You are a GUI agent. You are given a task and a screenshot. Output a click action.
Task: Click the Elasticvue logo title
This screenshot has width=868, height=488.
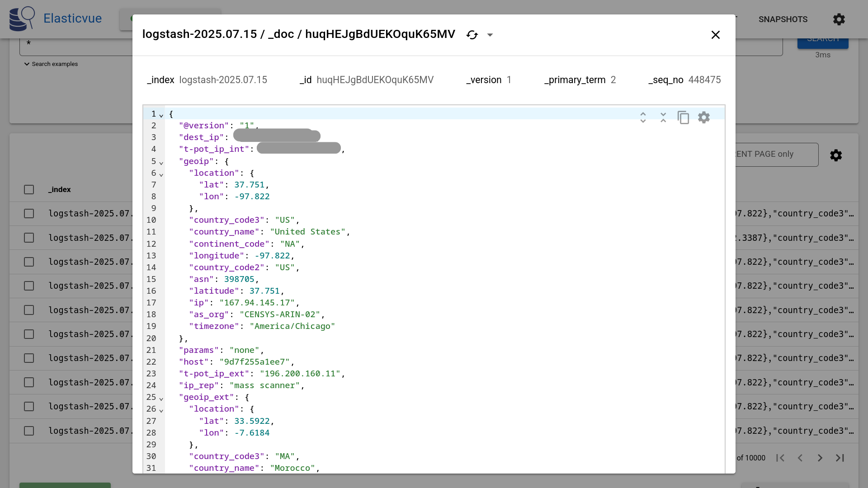pos(72,19)
